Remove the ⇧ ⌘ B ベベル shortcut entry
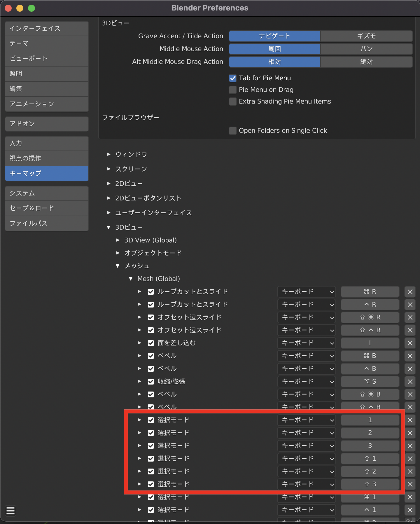Image resolution: width=420 pixels, height=524 pixels. (x=410, y=394)
